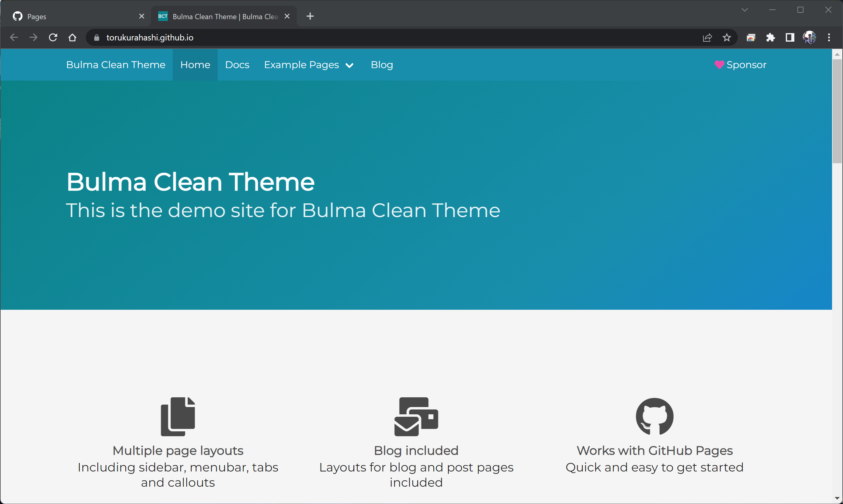
Task: Open the Blog navbar item
Action: (382, 64)
